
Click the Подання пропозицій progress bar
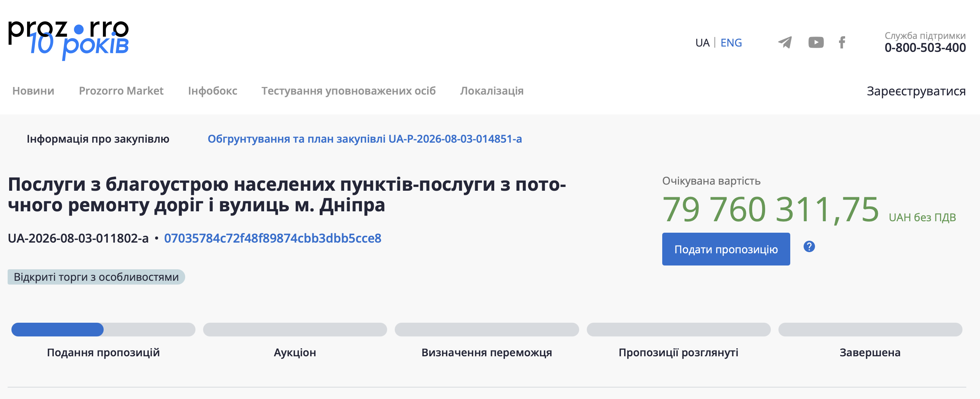(x=103, y=330)
